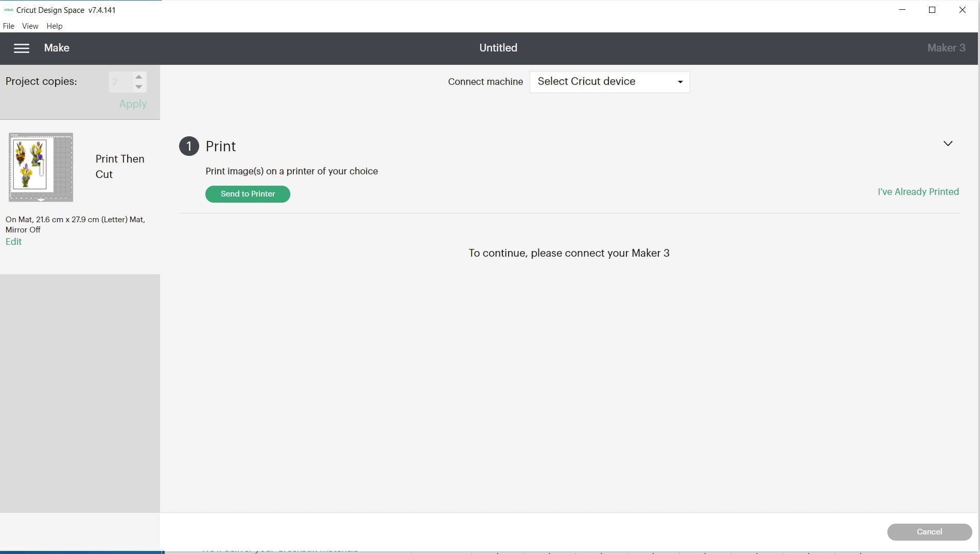
Task: Click the project copies number field
Action: (x=120, y=82)
